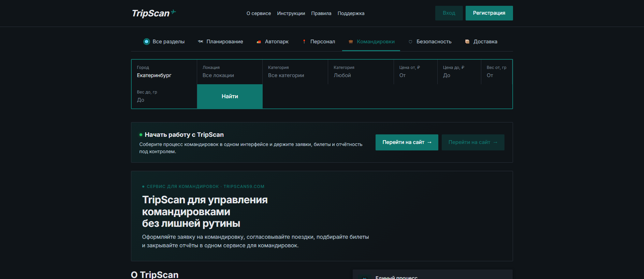Image resolution: width=644 pixels, height=279 pixels.
Task: Click the globe icon beside Все разделы
Action: 147,42
